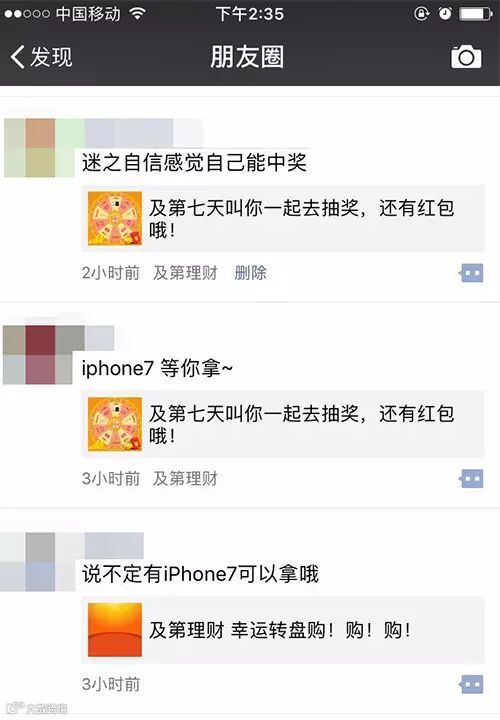Tap the first post's blurred avatar
The image size is (500, 720).
(39, 148)
